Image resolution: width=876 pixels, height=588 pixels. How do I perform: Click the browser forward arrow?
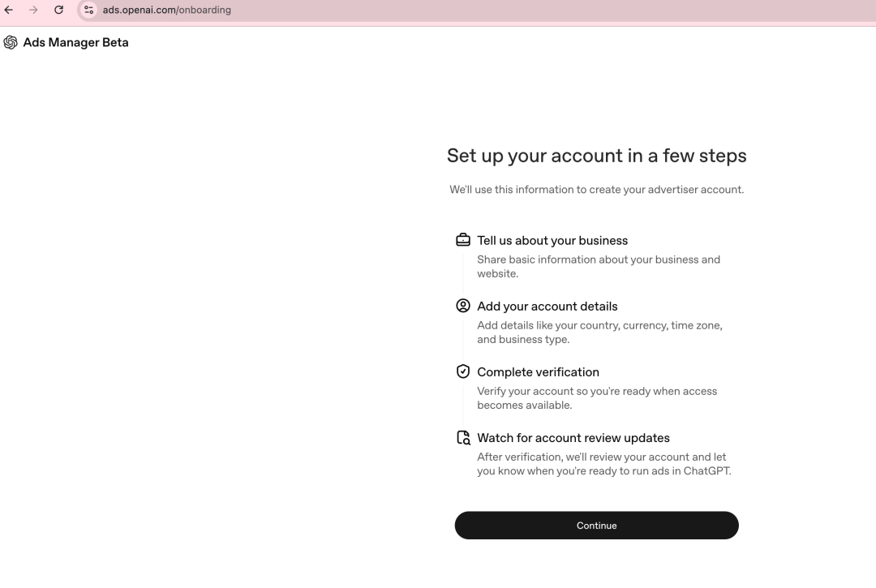[33, 10]
